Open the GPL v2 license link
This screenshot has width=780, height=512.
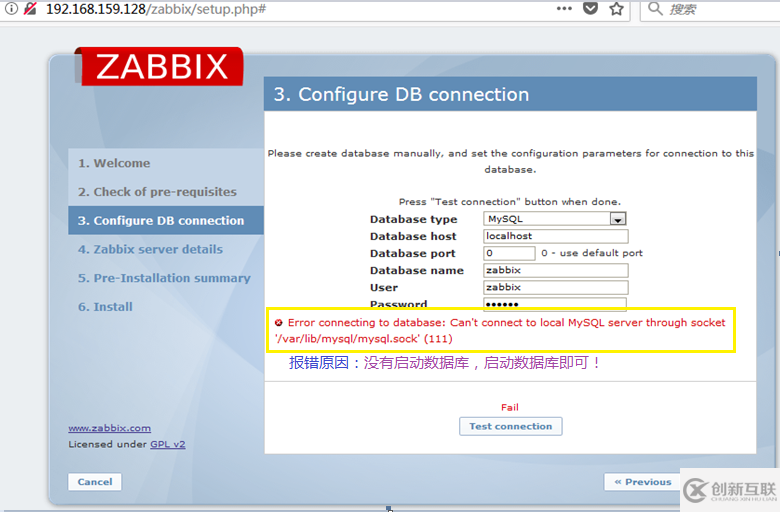(168, 444)
